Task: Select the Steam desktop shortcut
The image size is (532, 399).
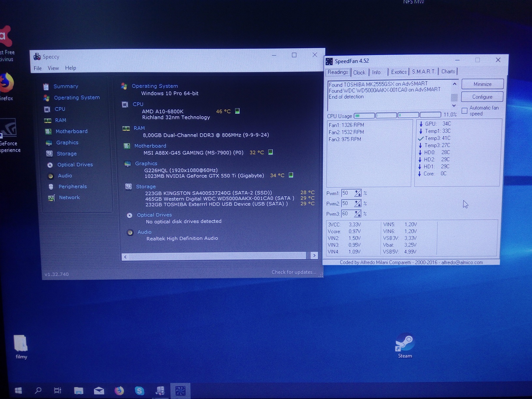Action: pyautogui.click(x=405, y=347)
